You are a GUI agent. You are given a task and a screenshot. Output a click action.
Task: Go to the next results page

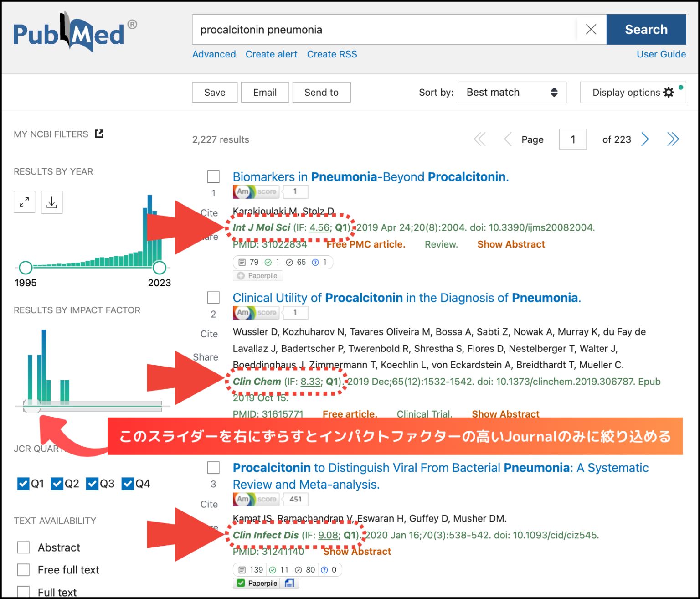(x=645, y=139)
